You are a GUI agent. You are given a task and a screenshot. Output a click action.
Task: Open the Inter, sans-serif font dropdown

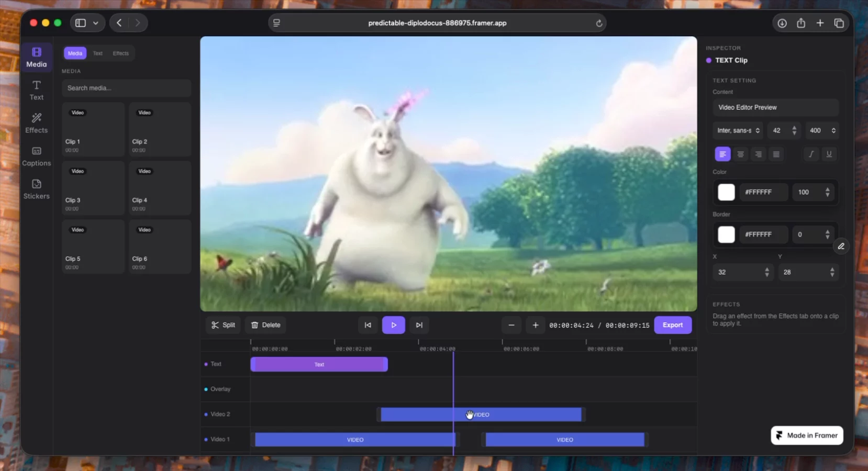pyautogui.click(x=738, y=130)
